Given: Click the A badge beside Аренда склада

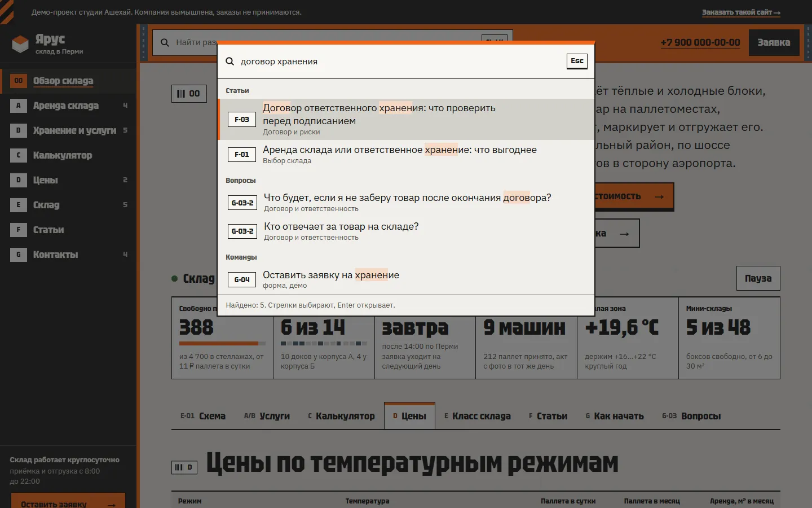Looking at the screenshot, I should click(19, 106).
